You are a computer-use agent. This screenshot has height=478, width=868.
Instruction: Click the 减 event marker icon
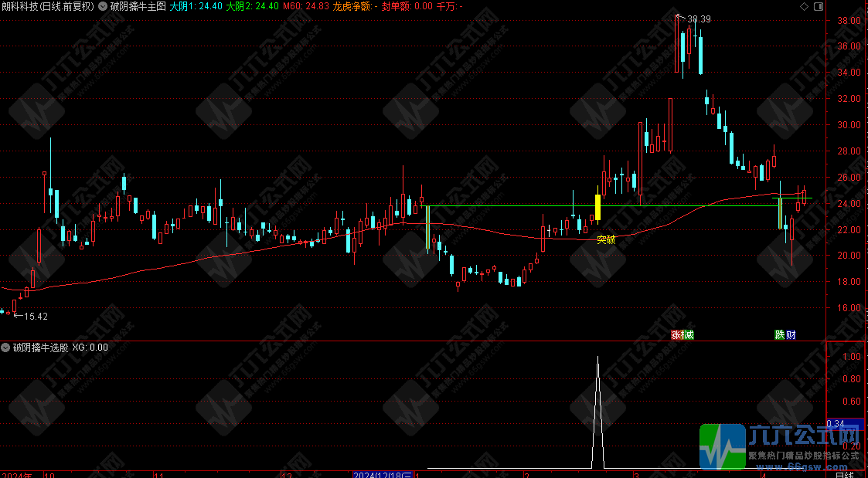tap(687, 335)
